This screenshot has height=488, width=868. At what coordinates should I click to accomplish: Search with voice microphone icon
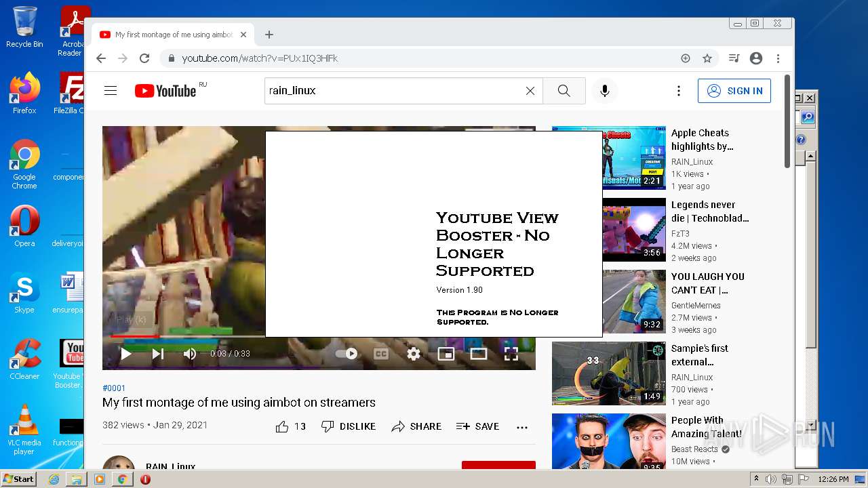pos(605,91)
